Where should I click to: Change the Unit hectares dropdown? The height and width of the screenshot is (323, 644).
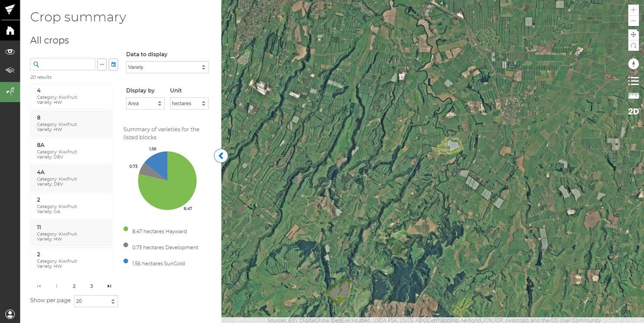pyautogui.click(x=189, y=103)
